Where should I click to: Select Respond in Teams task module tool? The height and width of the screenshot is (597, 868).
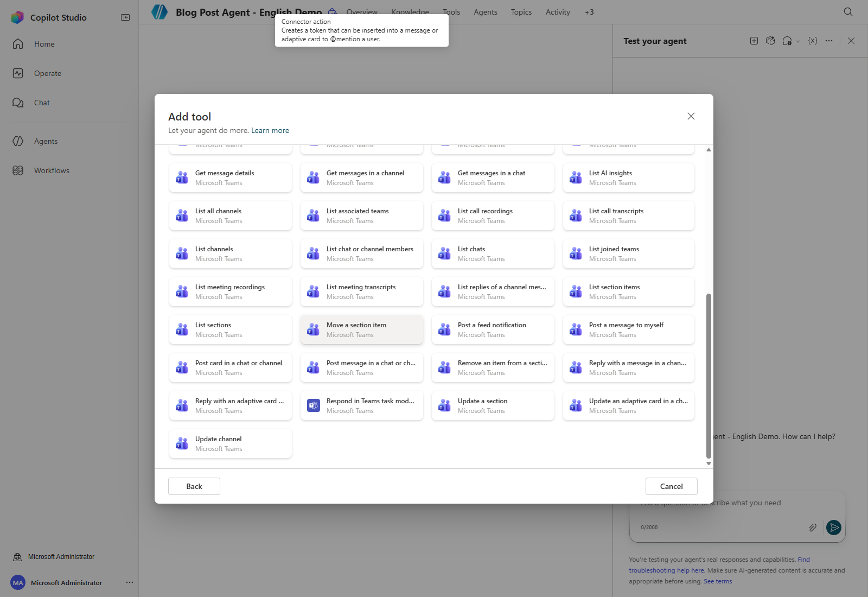click(x=362, y=405)
